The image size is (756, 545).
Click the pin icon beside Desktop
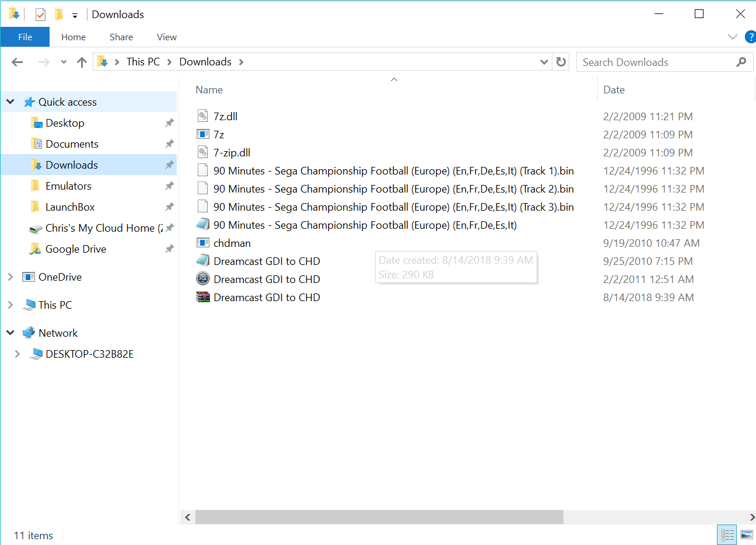pyautogui.click(x=169, y=123)
